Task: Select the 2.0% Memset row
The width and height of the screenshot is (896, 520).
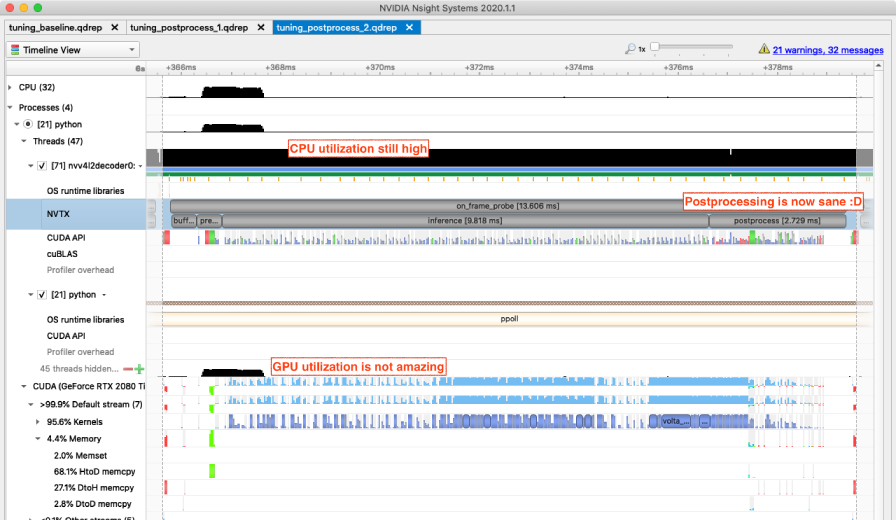Action: tap(80, 455)
